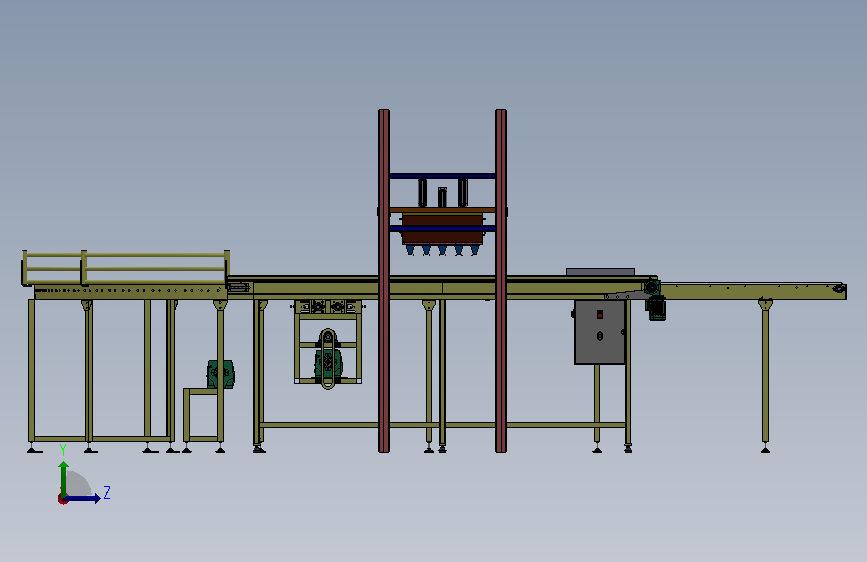Select the single support leg of right conveyor
Viewport: 867px width, 562px height.
[x=765, y=376]
